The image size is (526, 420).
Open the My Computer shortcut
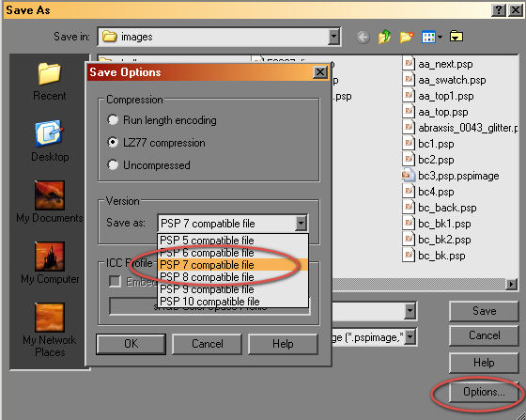pyautogui.click(x=50, y=263)
